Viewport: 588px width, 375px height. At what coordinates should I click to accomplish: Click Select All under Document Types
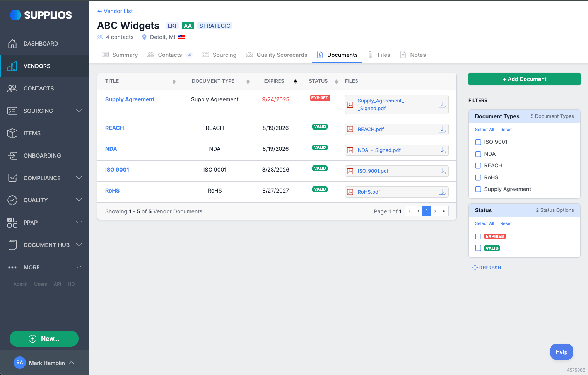[x=484, y=130]
